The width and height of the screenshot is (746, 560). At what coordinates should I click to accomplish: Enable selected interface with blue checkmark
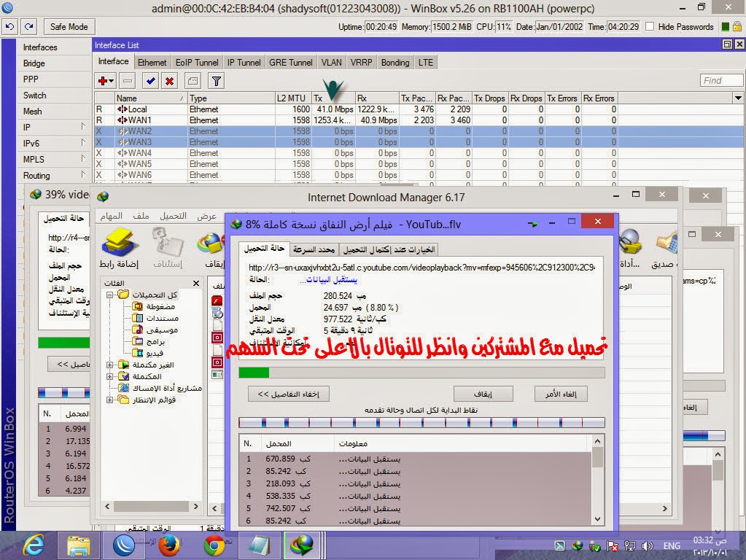coord(151,81)
